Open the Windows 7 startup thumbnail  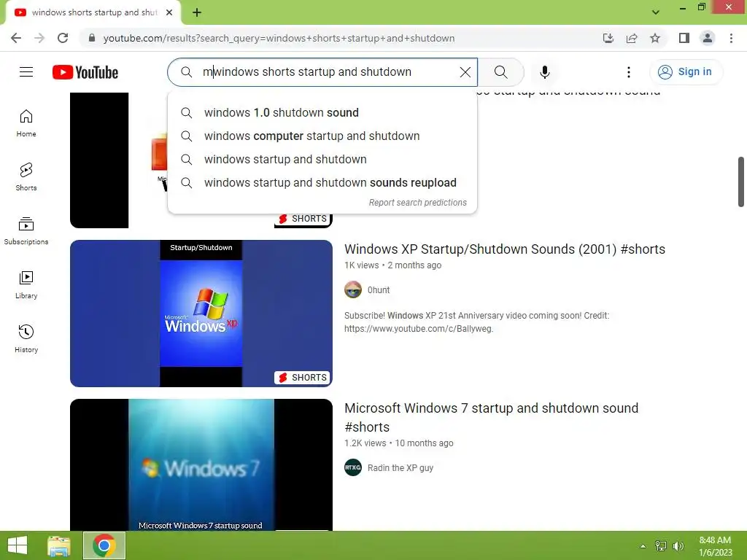pyautogui.click(x=201, y=464)
